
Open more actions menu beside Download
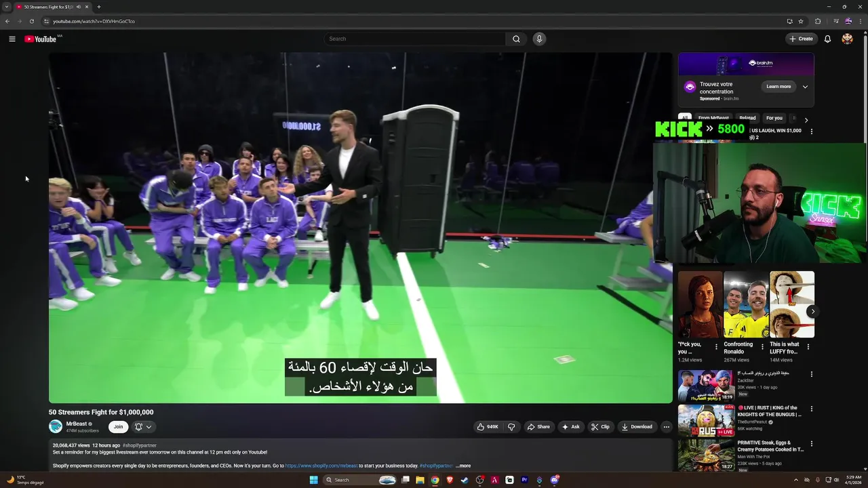click(666, 426)
